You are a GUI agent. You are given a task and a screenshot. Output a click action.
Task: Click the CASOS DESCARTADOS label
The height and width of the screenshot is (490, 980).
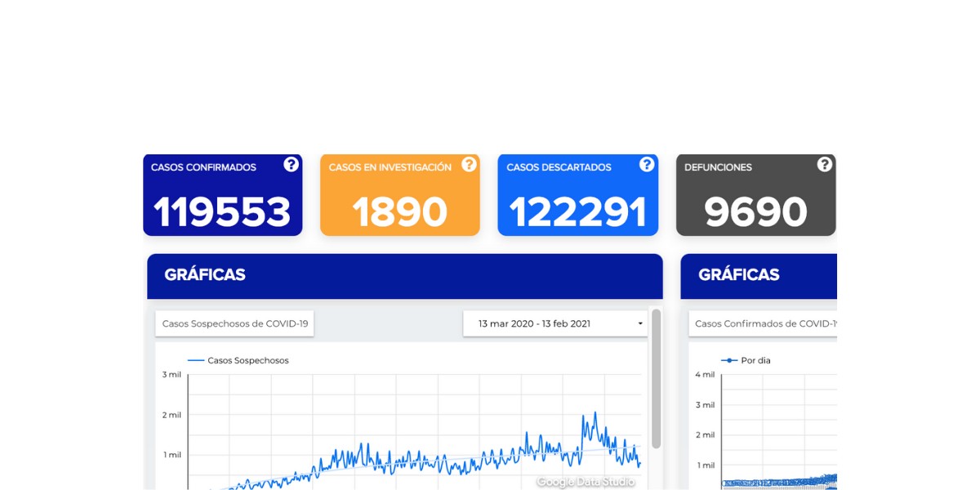point(559,167)
